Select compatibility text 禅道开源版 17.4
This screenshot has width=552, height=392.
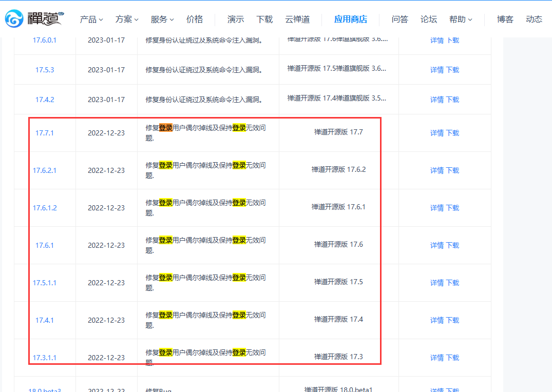pos(338,319)
